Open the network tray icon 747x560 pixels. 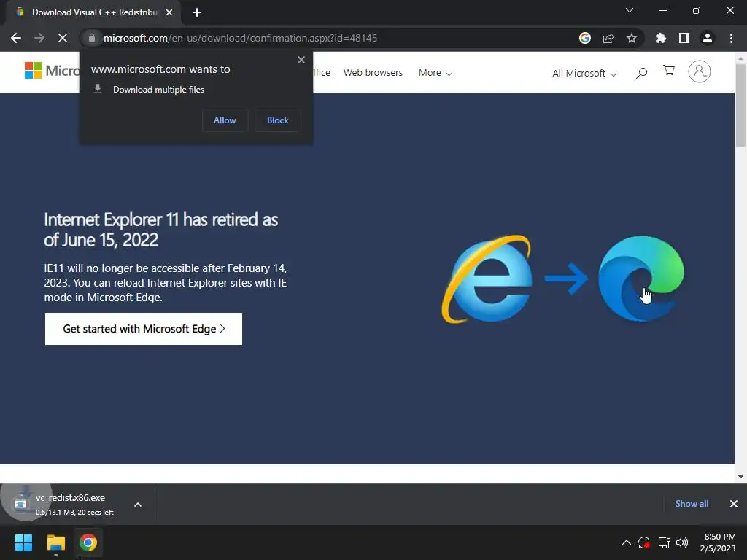[664, 542]
